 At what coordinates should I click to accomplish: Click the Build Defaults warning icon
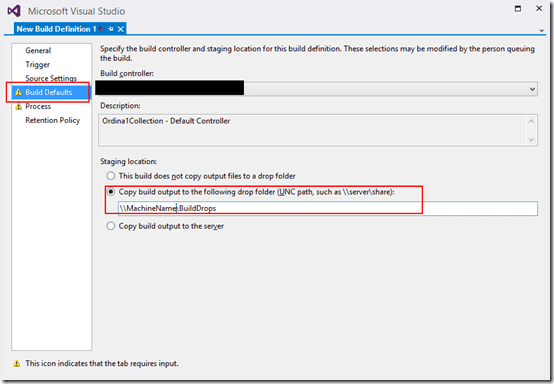[x=18, y=92]
